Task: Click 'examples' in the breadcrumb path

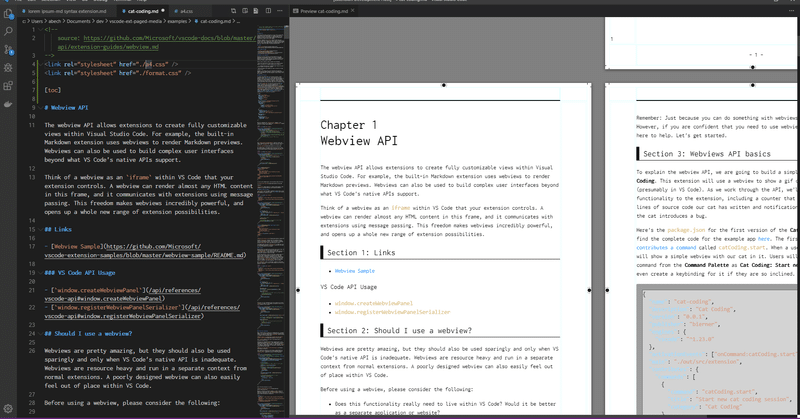Action: click(x=177, y=21)
